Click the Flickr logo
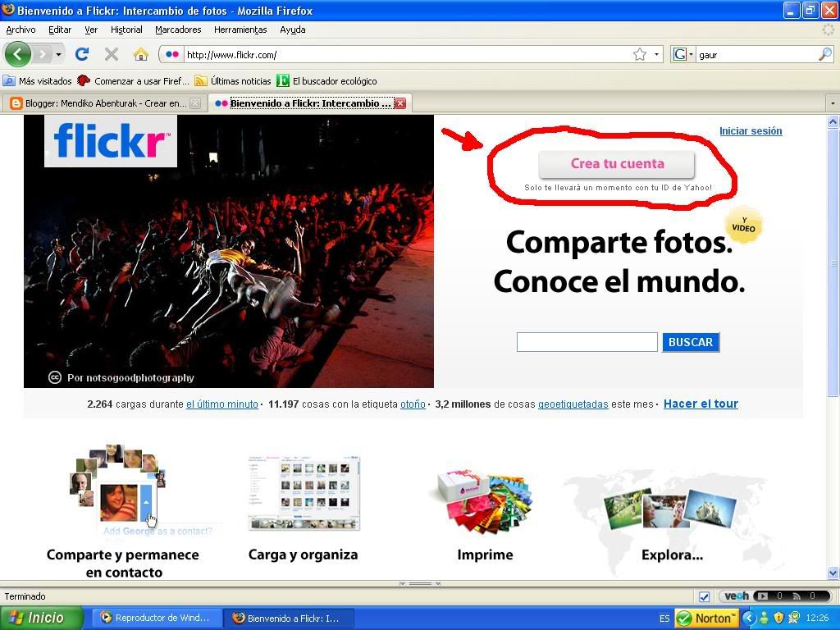 (x=111, y=140)
